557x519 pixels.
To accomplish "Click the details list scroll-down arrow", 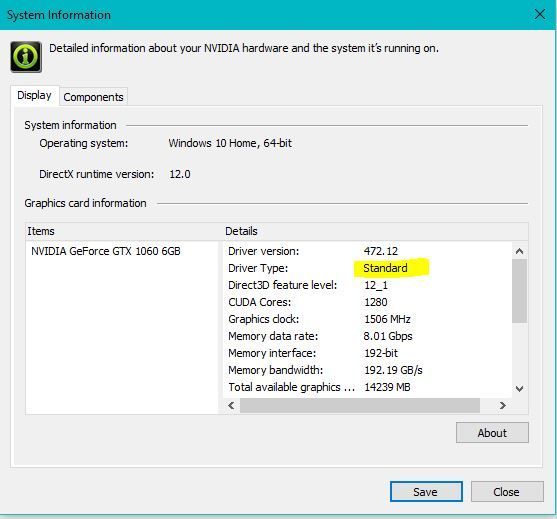I will coord(519,389).
